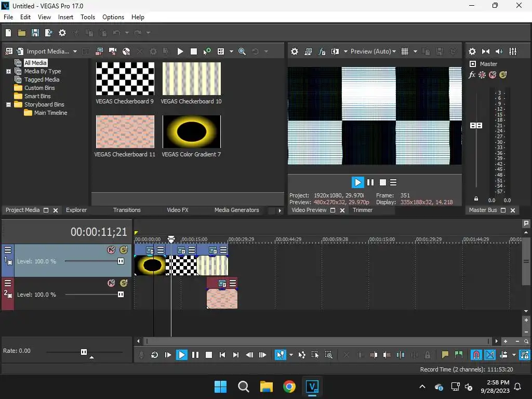
Task: Toggle Solo on video track 1
Action: (x=124, y=250)
